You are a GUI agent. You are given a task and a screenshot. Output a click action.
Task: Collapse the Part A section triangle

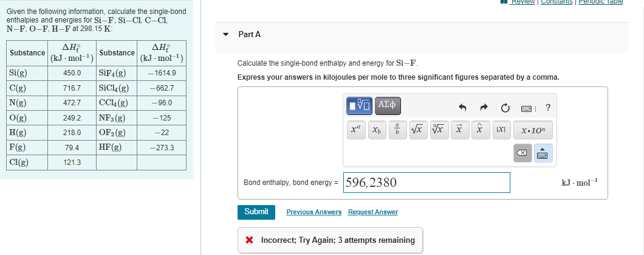pos(227,35)
